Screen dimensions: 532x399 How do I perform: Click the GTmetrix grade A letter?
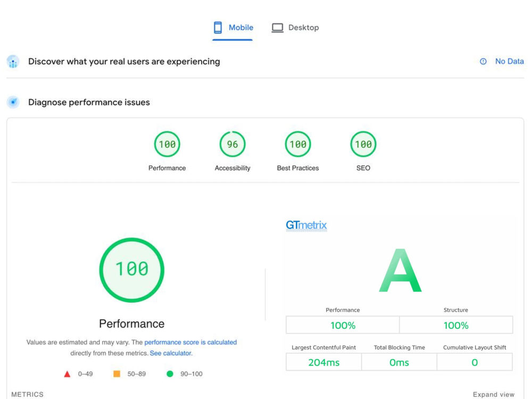pyautogui.click(x=401, y=270)
